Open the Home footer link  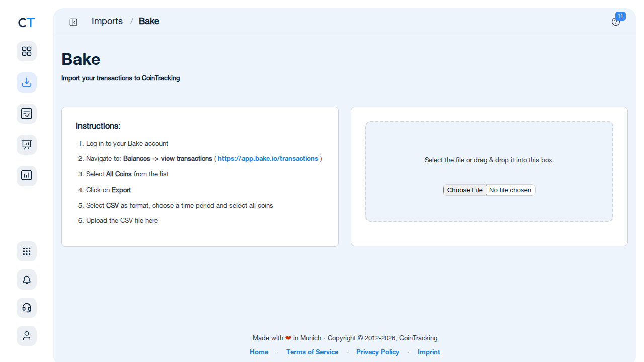click(x=259, y=352)
